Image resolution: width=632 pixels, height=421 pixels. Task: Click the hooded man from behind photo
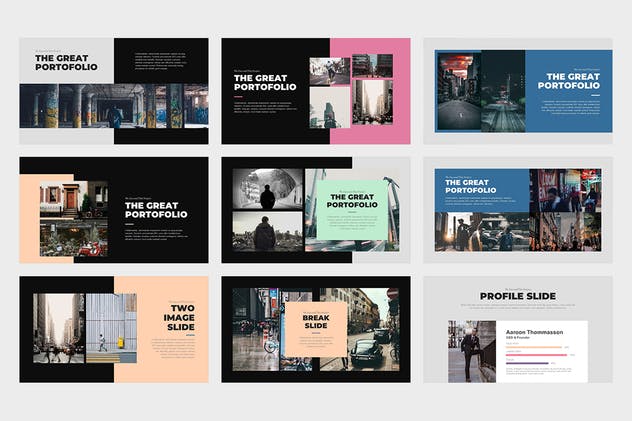267,231
